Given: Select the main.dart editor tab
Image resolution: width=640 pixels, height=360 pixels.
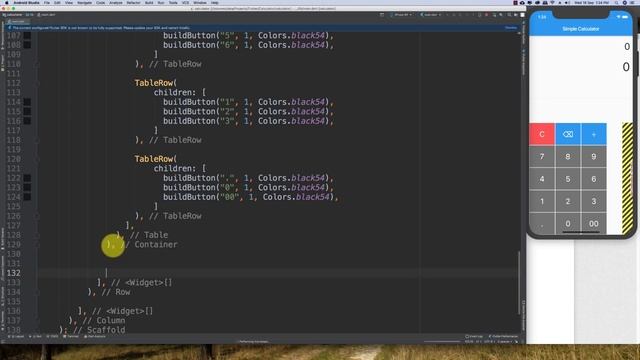Looking at the screenshot, I should pyautogui.click(x=17, y=22).
